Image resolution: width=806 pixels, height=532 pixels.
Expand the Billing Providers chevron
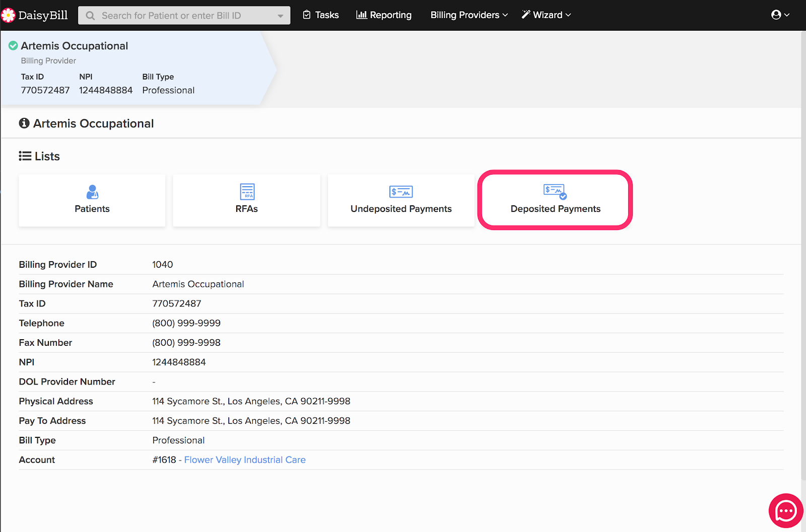505,15
